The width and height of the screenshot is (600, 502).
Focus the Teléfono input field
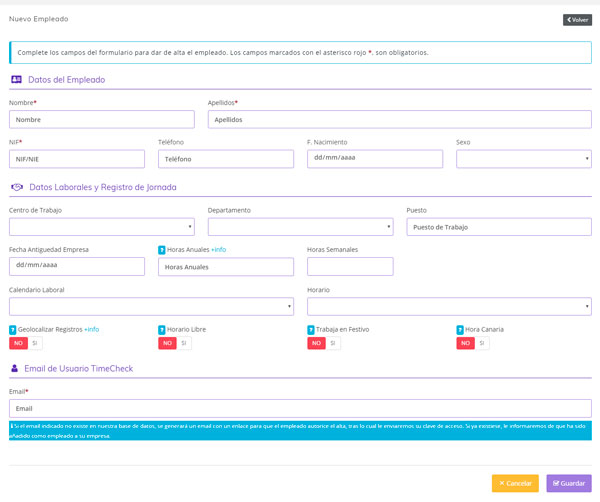click(226, 159)
